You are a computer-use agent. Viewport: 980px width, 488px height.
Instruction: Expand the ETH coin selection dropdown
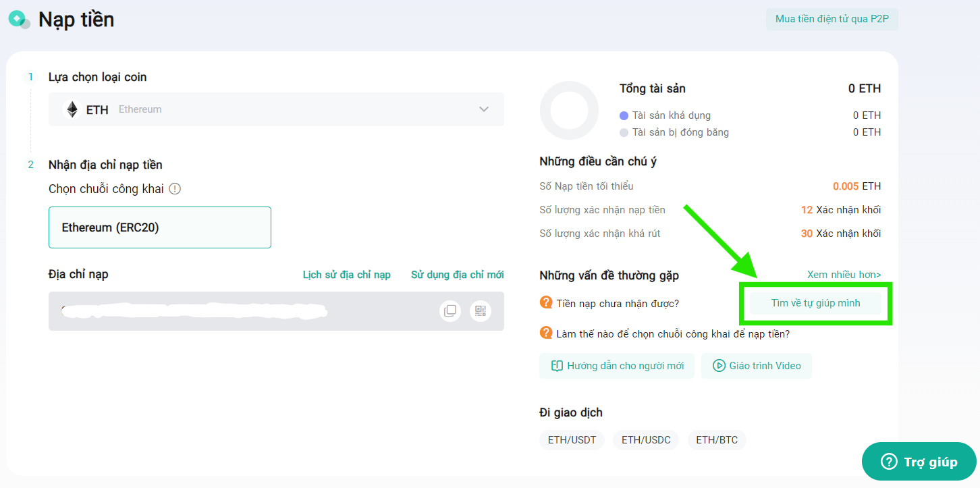point(276,109)
